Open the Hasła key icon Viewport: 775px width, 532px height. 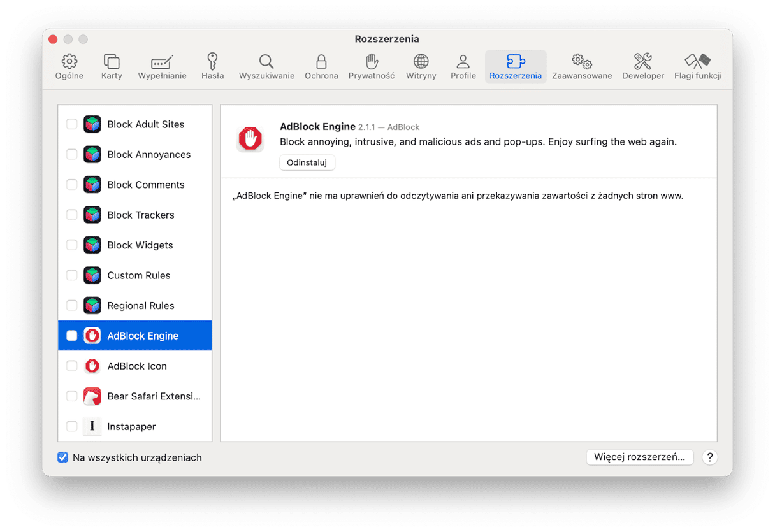click(x=212, y=61)
